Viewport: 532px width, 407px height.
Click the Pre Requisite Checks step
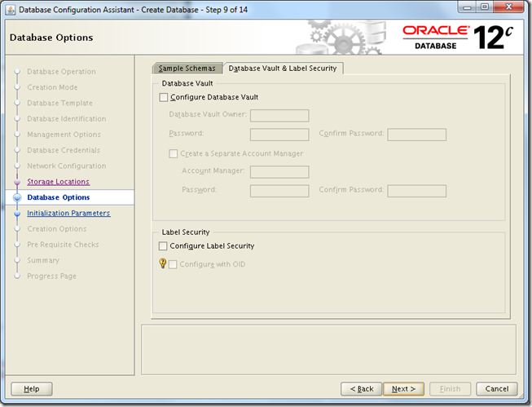coord(63,245)
